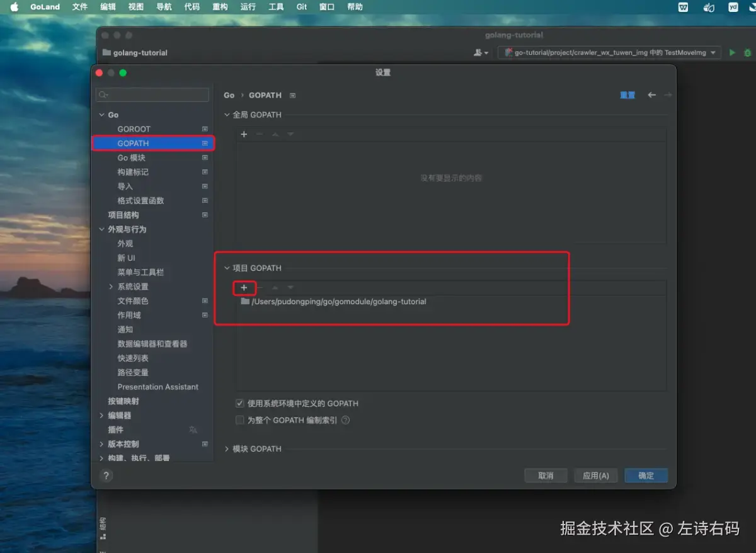Click the 取消 button
This screenshot has width=756, height=553.
pyautogui.click(x=546, y=476)
